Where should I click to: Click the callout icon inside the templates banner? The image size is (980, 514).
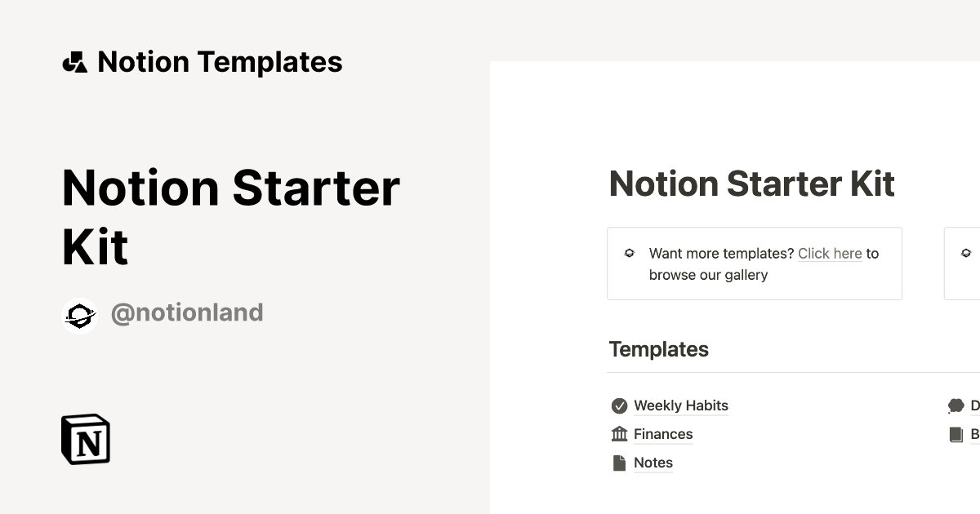click(x=629, y=254)
